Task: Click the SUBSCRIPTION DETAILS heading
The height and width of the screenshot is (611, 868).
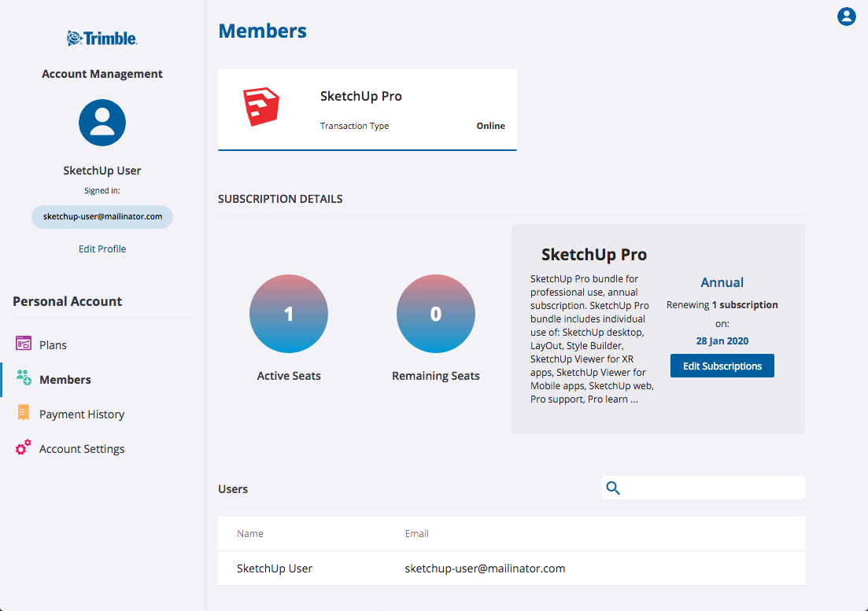Action: [280, 199]
